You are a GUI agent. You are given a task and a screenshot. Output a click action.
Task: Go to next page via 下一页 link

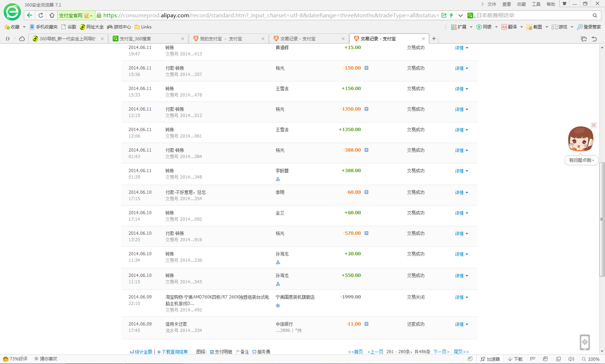tap(441, 352)
